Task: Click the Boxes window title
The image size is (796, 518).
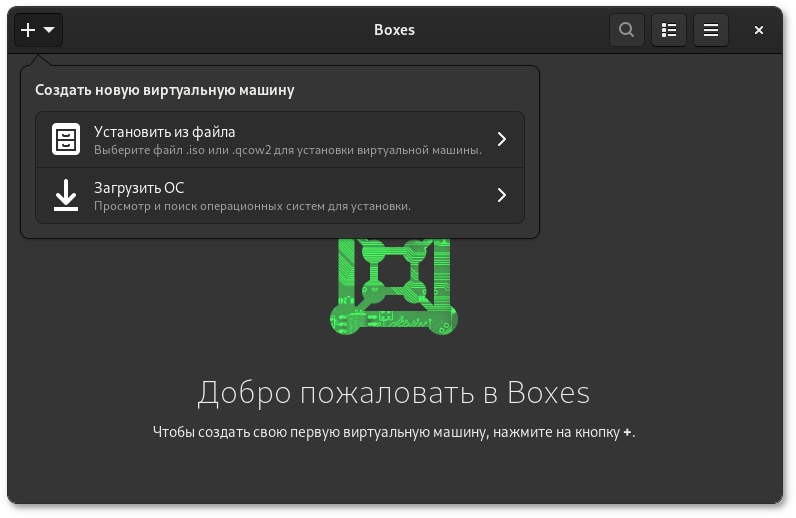Action: click(x=394, y=30)
